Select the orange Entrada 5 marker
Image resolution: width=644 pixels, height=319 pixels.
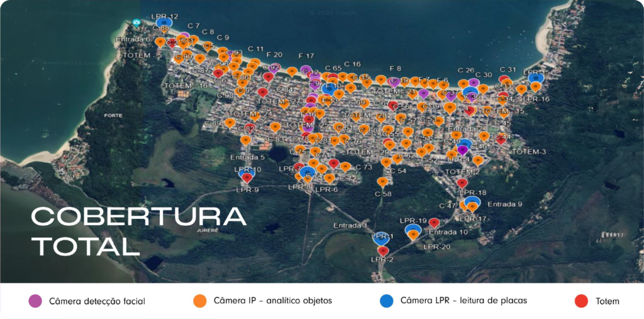coord(246,141)
